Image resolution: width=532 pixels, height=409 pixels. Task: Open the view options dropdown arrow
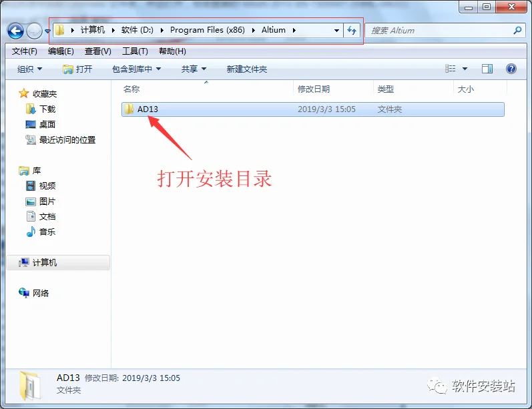point(465,69)
